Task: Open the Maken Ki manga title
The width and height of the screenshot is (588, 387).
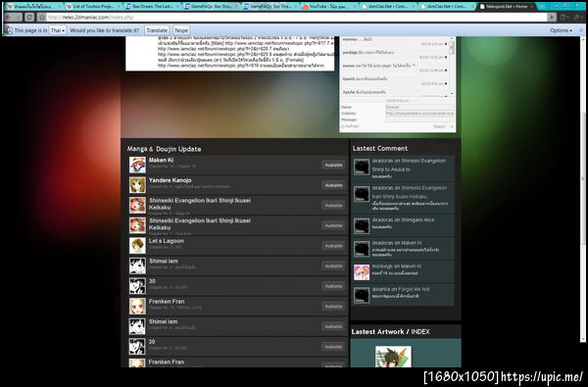Action: [x=161, y=160]
